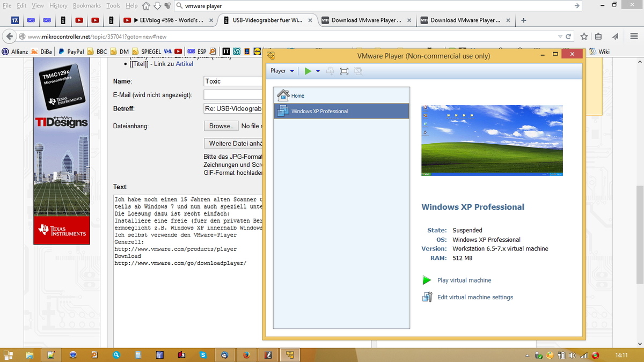
Task: Open the Firefox Bookmarks menu
Action: click(87, 5)
